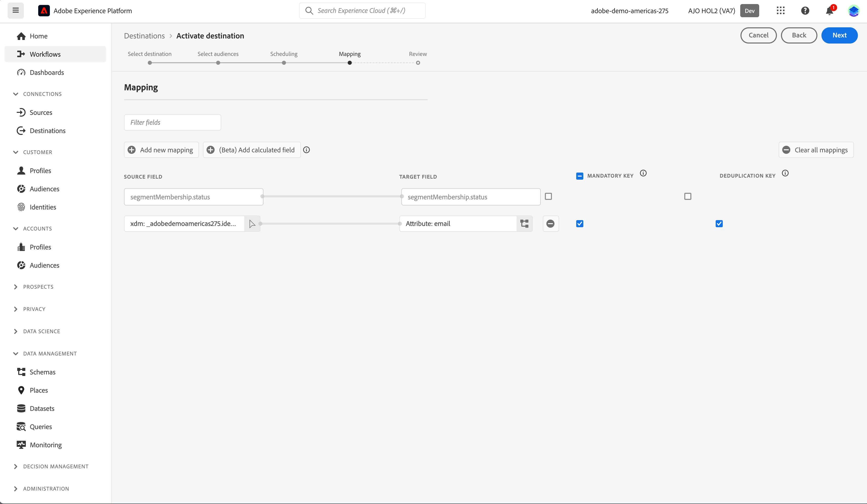Screen dimensions: 867x504
Task: Select Workflows in the sidebar
Action: click(x=55, y=54)
